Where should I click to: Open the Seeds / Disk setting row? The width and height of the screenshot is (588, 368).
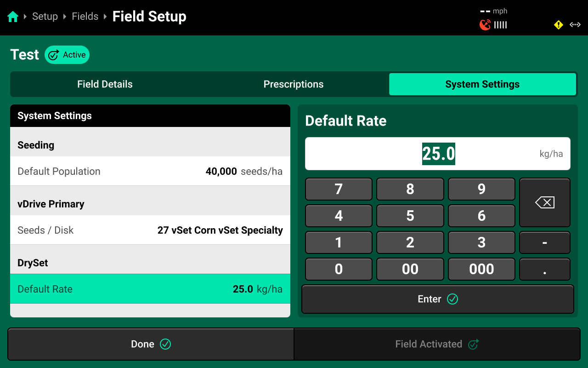pos(150,230)
